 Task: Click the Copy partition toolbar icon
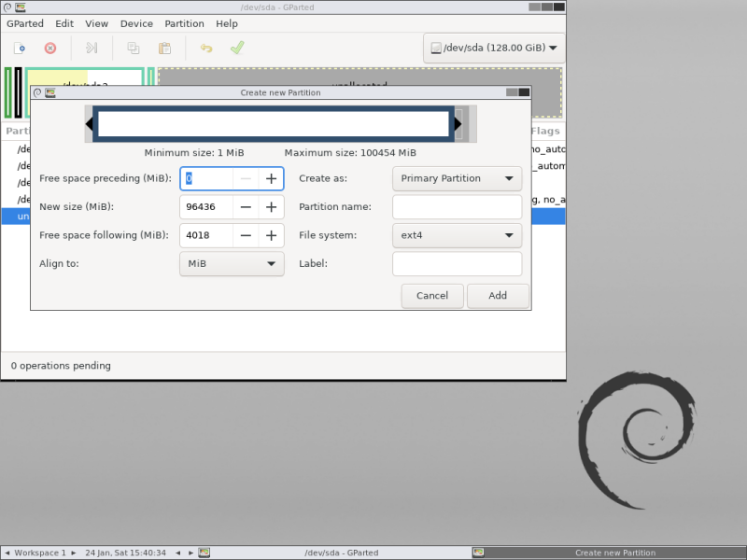[133, 49]
